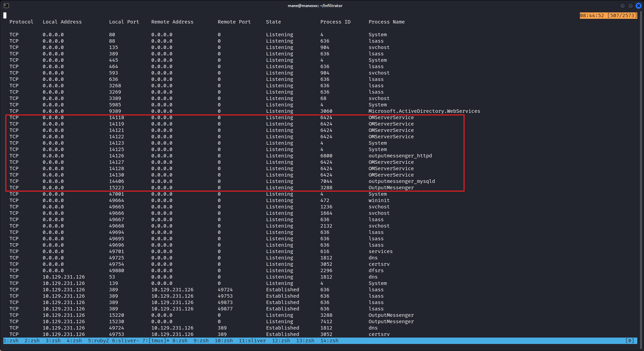Click local port 9389
The image size is (644, 351).
(115, 111)
